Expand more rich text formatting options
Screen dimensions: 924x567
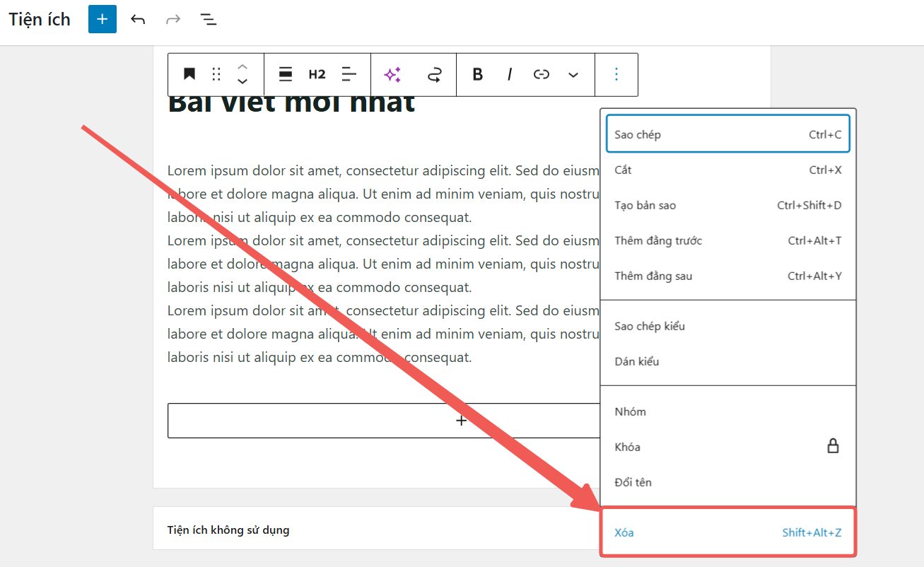point(573,74)
